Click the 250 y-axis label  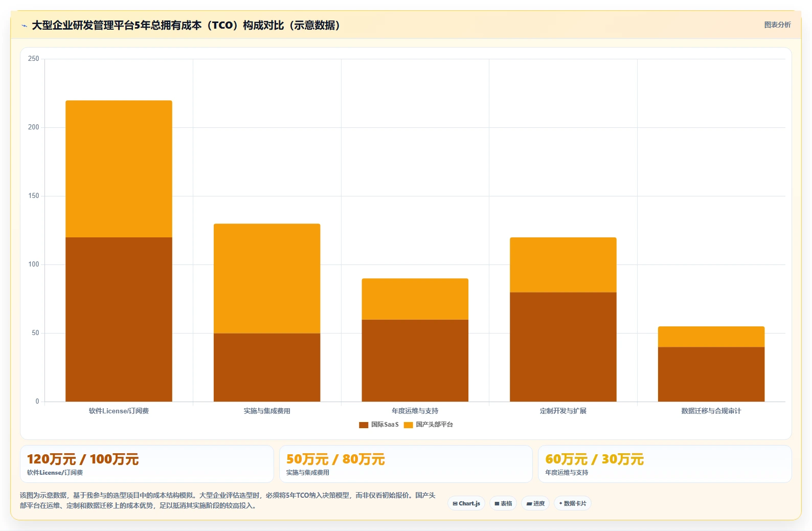[x=33, y=59]
